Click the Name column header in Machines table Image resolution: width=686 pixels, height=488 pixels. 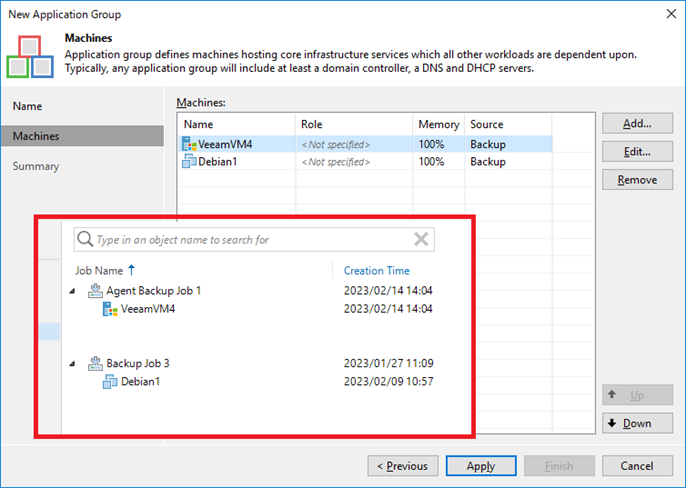coord(198,124)
